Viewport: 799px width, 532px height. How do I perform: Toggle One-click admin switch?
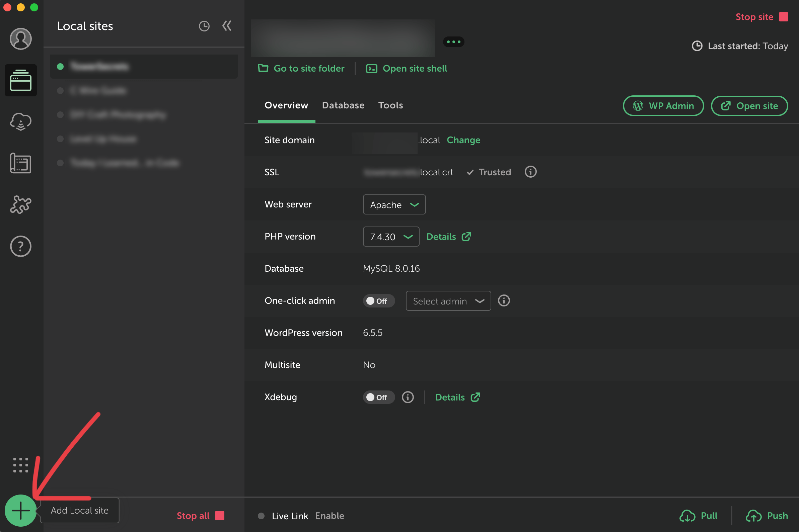click(x=378, y=301)
